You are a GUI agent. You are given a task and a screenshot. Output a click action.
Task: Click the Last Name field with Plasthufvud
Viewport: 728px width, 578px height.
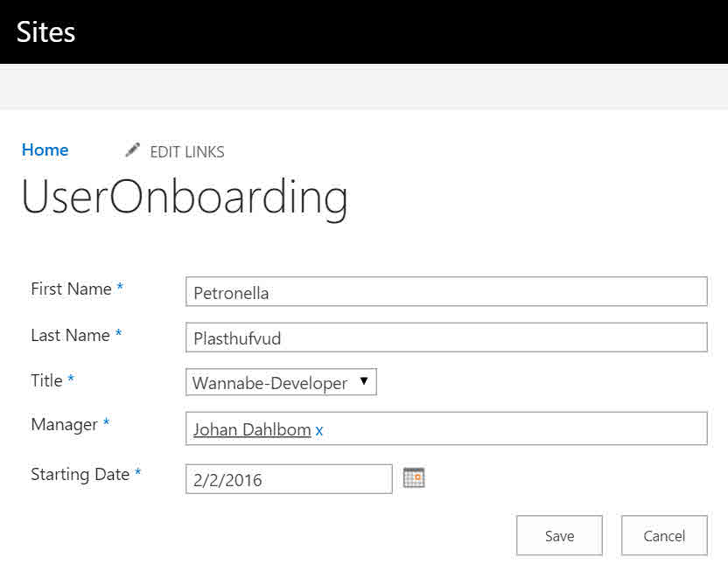point(446,338)
